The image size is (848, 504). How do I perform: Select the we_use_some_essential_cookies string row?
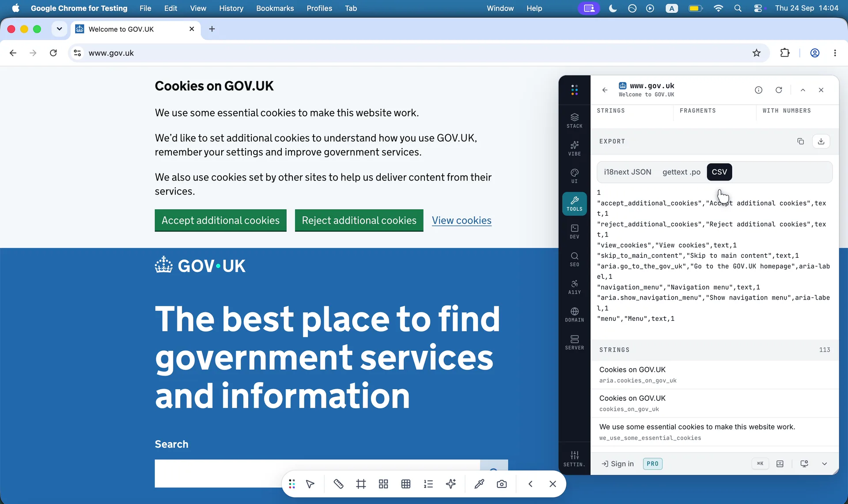click(x=714, y=432)
